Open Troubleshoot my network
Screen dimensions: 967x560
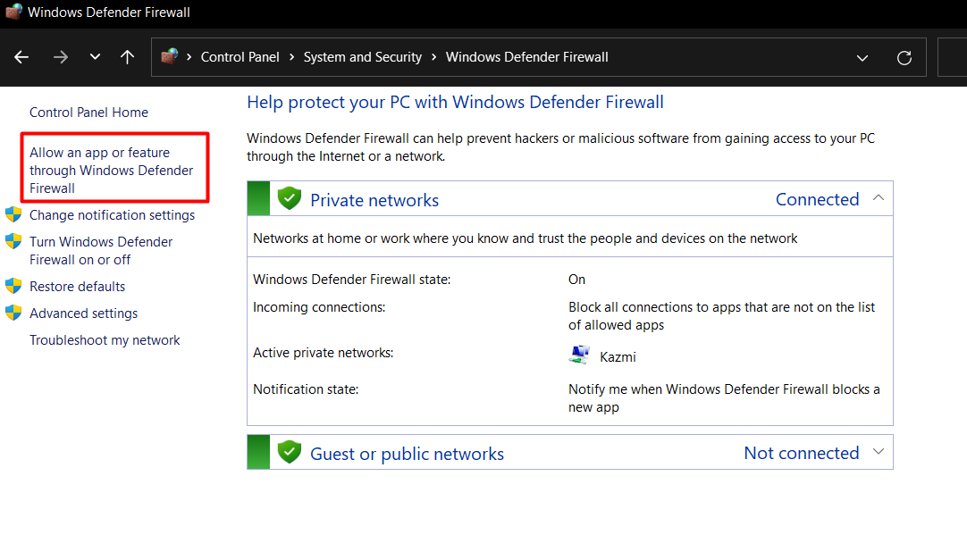[x=105, y=340]
